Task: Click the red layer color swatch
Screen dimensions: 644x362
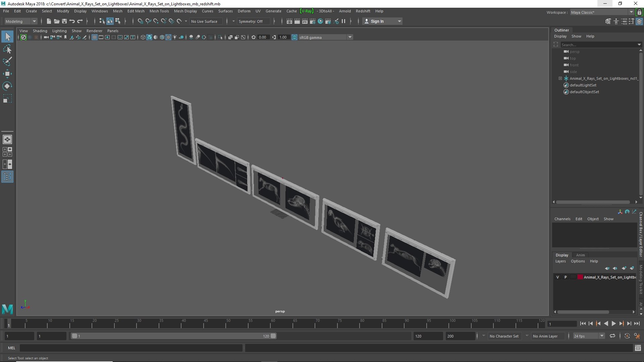Action: pyautogui.click(x=580, y=277)
